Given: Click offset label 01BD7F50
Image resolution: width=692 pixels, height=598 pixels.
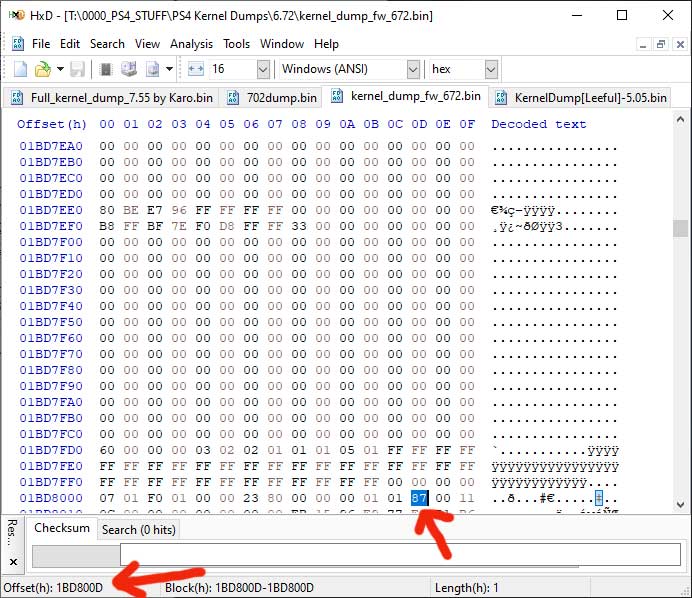Looking at the screenshot, I should coord(51,322).
